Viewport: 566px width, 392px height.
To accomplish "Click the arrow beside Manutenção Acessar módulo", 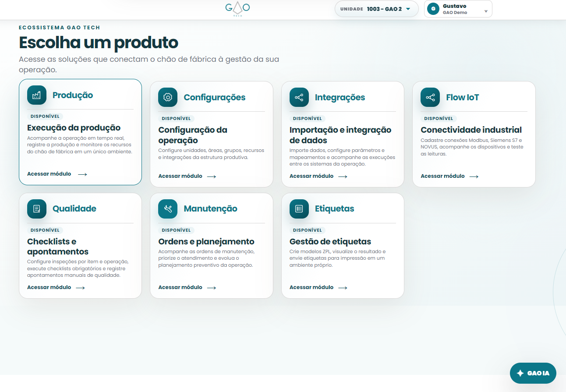I will (212, 288).
